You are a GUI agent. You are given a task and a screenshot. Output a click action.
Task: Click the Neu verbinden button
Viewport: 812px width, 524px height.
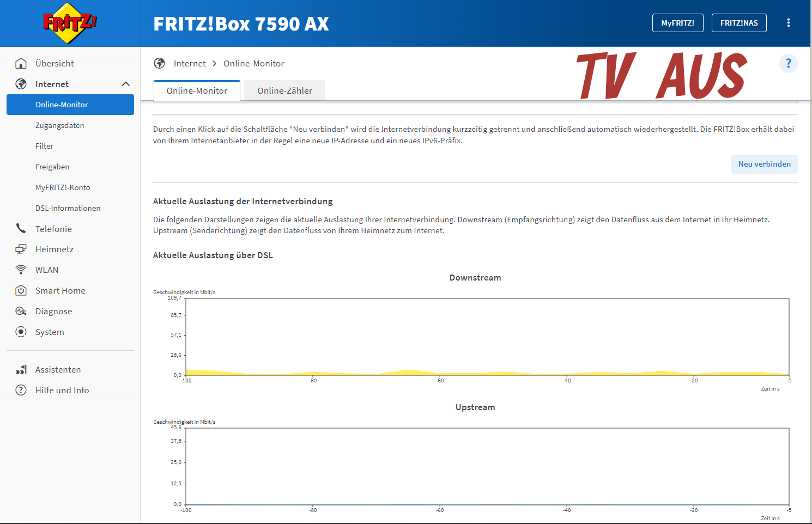[x=764, y=164]
